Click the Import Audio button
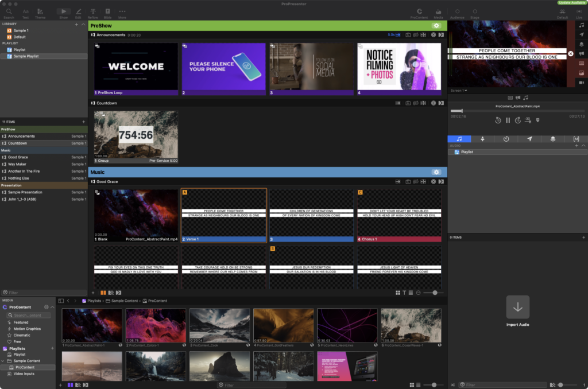588x389 pixels. (x=517, y=308)
